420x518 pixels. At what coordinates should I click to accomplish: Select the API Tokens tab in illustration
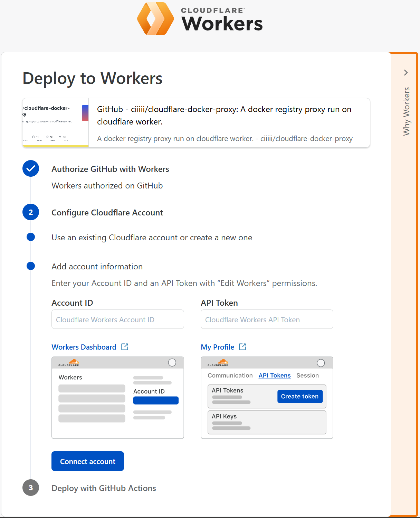pos(275,376)
